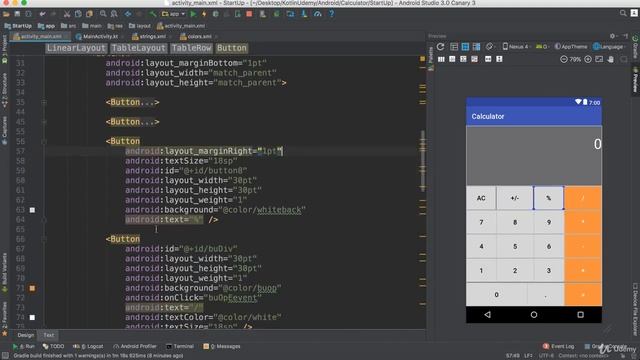Screen dimensions: 640x360
Task: Click the white color swatch on line 74
Action: point(32,318)
